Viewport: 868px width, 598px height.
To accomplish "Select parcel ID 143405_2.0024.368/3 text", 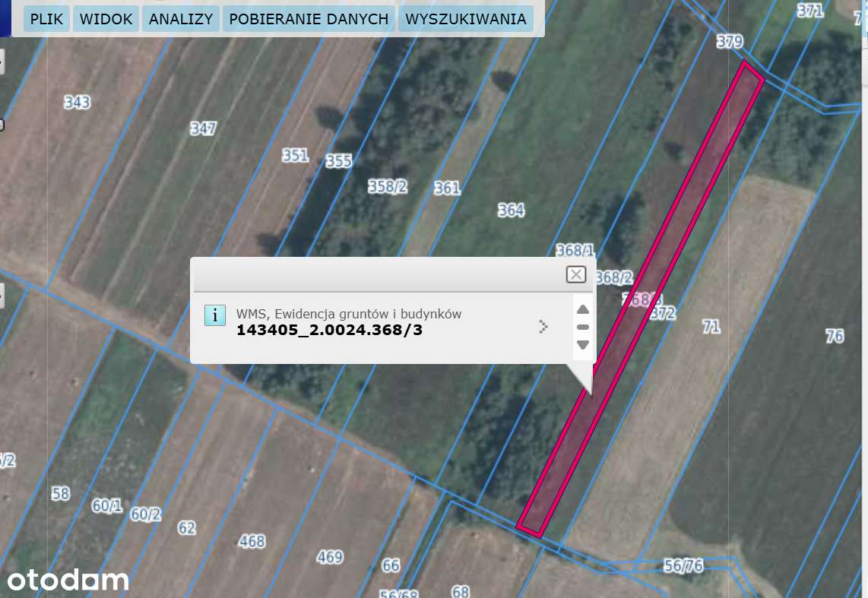I will tap(329, 331).
